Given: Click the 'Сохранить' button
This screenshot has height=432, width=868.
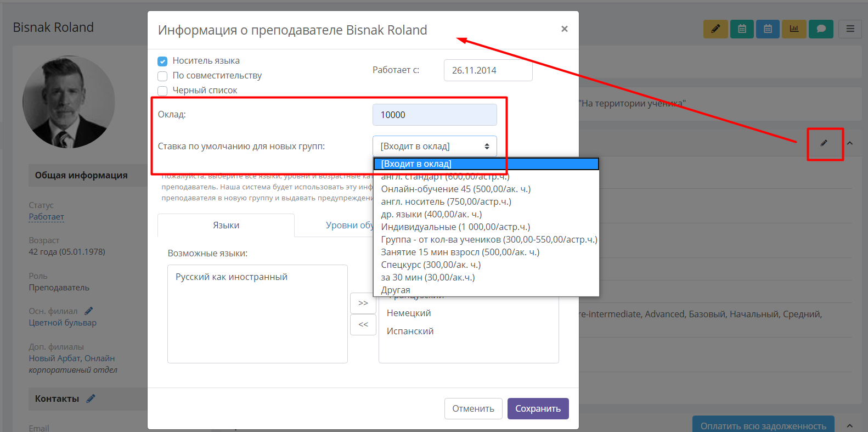Looking at the screenshot, I should 538,408.
